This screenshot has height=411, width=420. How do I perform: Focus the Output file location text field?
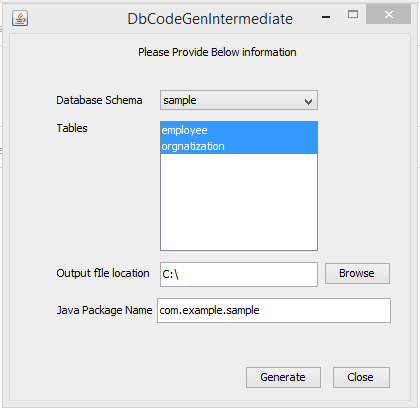[x=239, y=274]
